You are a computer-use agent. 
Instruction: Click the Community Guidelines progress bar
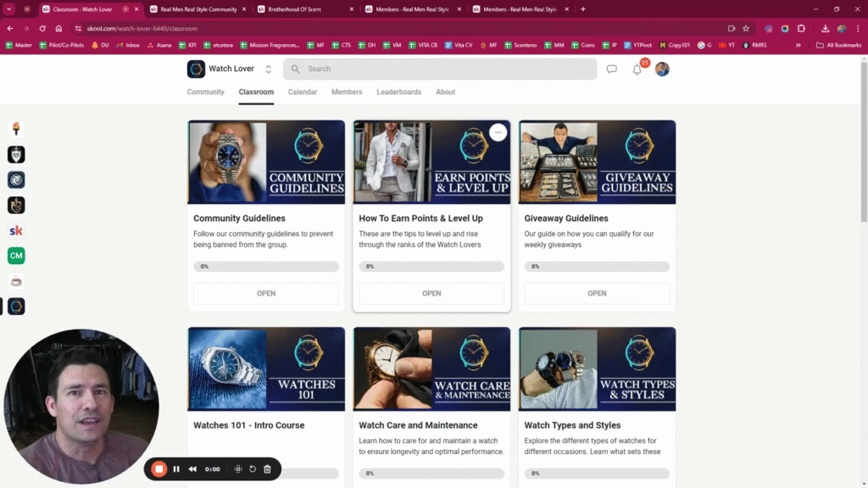point(266,267)
